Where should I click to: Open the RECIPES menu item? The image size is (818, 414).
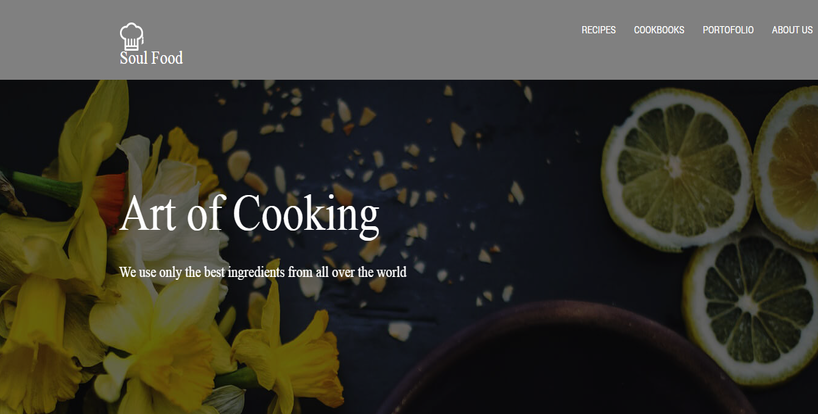[x=598, y=30]
